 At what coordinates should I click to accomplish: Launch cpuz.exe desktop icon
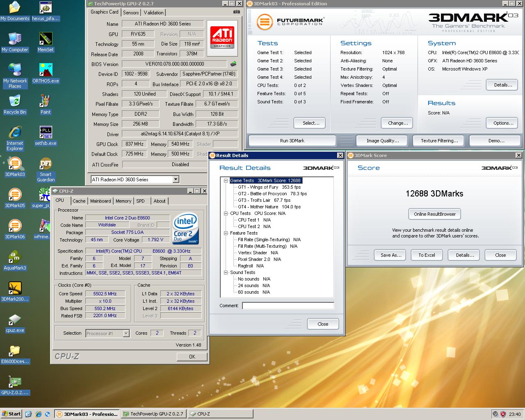(x=15, y=323)
